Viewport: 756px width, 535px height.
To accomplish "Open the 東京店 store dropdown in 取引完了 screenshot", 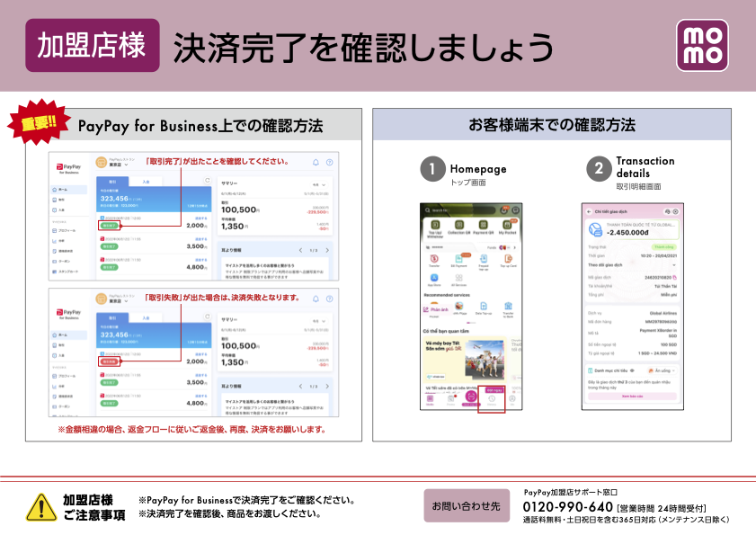I will pos(119,165).
